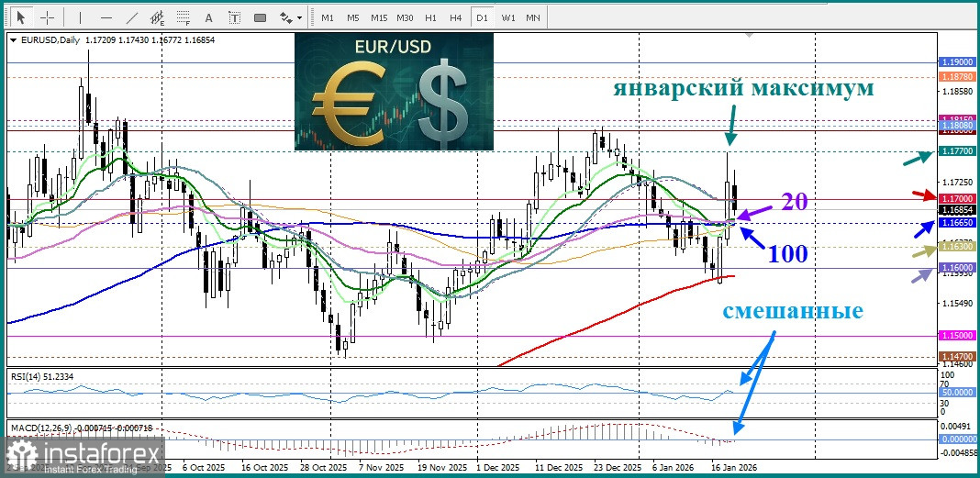
Task: Select the Equidistant Channel tool
Action: click(x=158, y=17)
